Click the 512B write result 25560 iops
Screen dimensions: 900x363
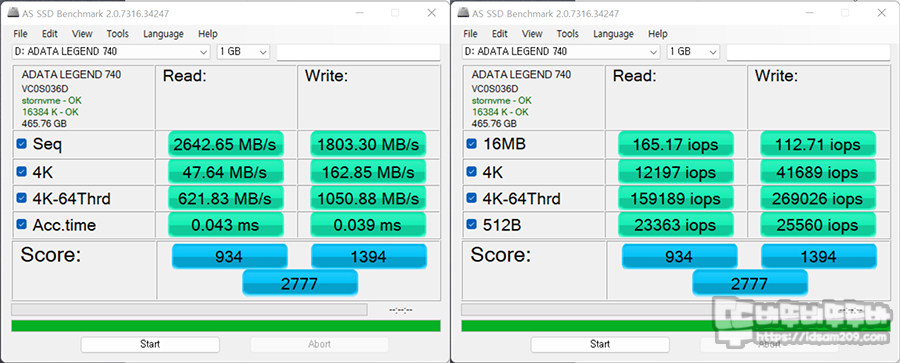tap(818, 225)
